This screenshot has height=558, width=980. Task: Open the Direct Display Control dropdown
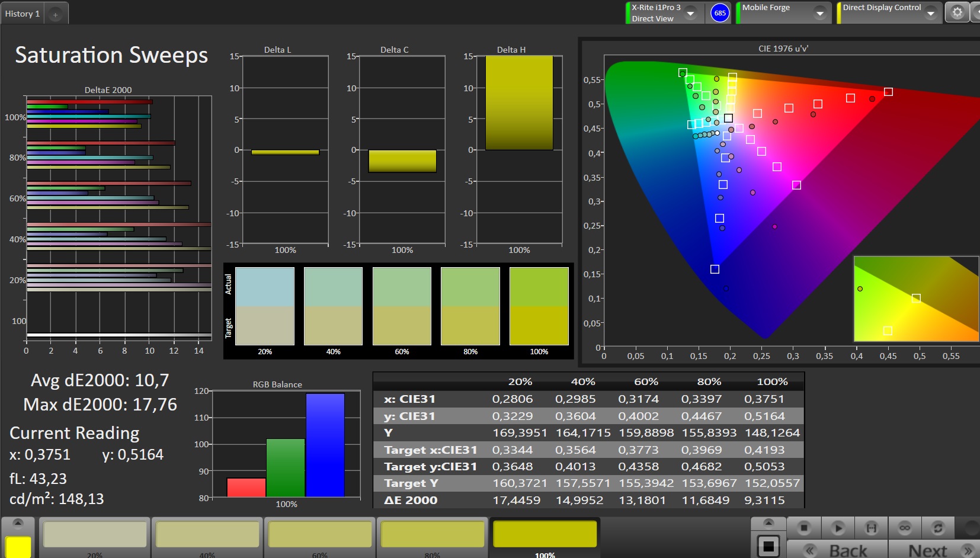pos(931,13)
